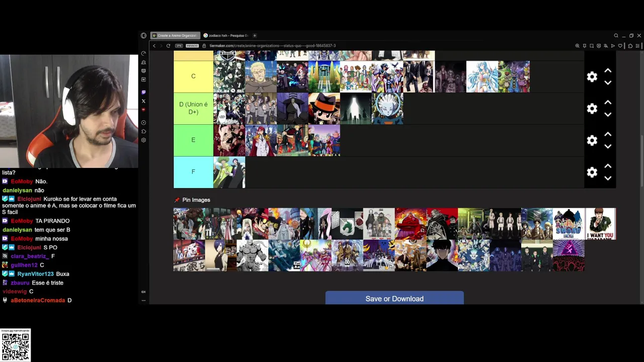Open GX Control speedometer sidebar icon
Image resolution: width=644 pixels, height=362 pixels.
click(x=143, y=54)
